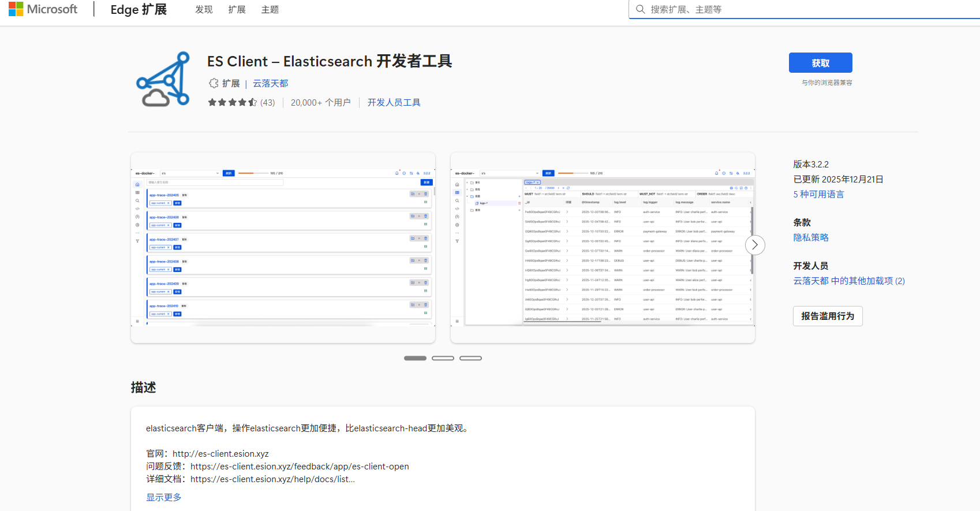The image size is (980, 511).
Task: Click ES Client – Elasticsearch 开发者工具 title
Action: (330, 61)
